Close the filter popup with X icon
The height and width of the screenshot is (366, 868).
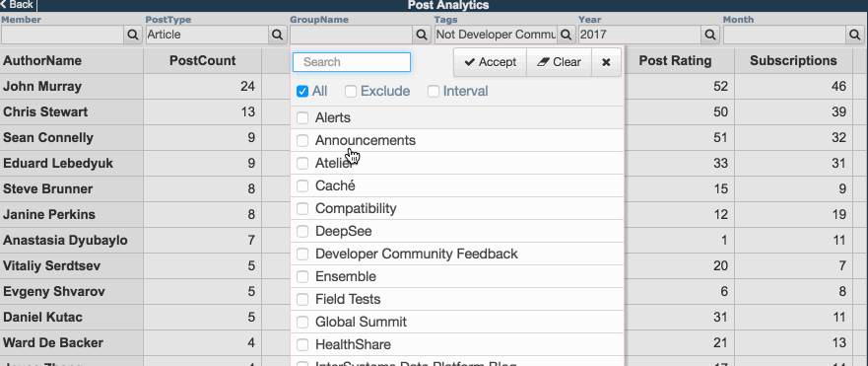point(606,62)
